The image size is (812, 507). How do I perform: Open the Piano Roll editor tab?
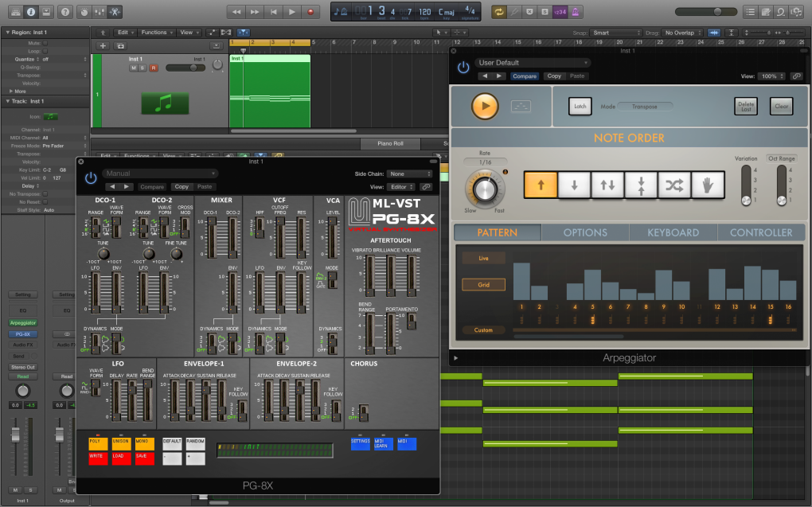pyautogui.click(x=390, y=143)
